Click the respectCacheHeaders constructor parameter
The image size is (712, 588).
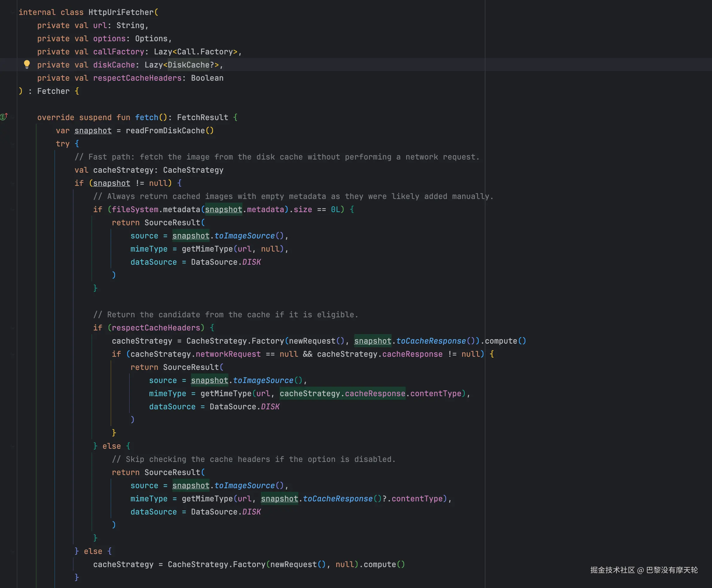click(137, 78)
